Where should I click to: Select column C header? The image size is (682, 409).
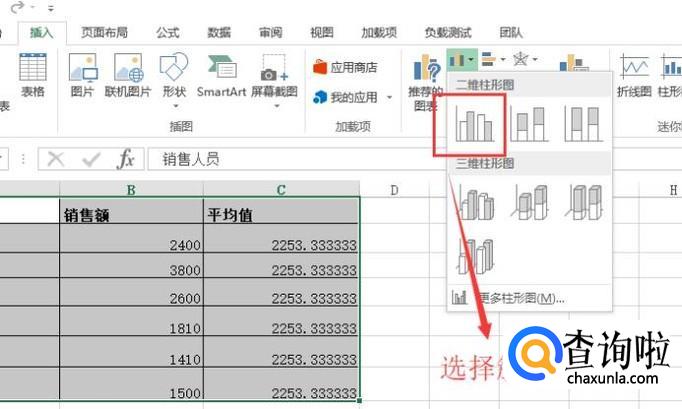(281, 189)
